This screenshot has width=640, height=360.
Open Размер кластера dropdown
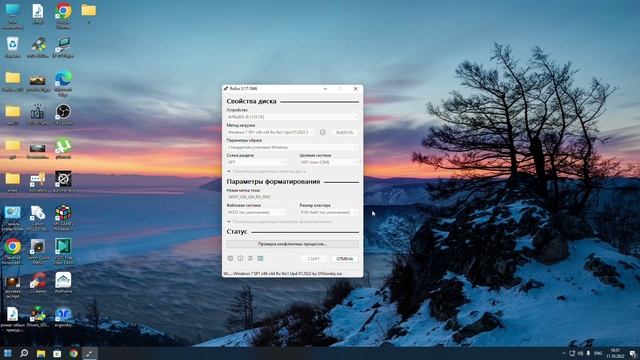pyautogui.click(x=329, y=212)
